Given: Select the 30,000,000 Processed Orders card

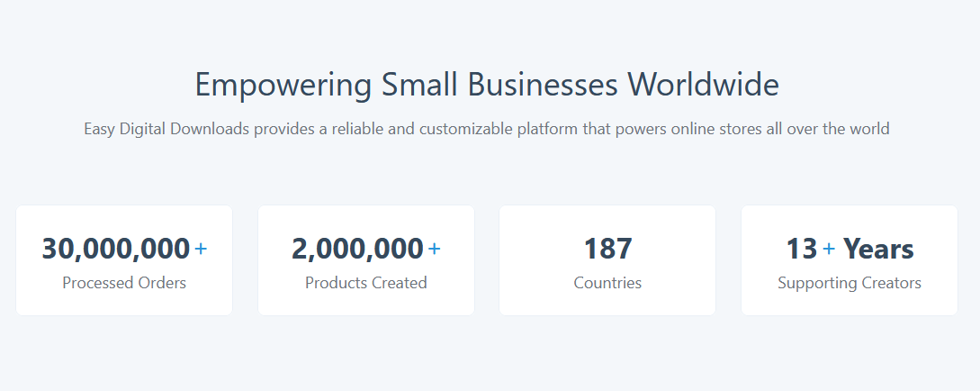Looking at the screenshot, I should click(x=124, y=260).
